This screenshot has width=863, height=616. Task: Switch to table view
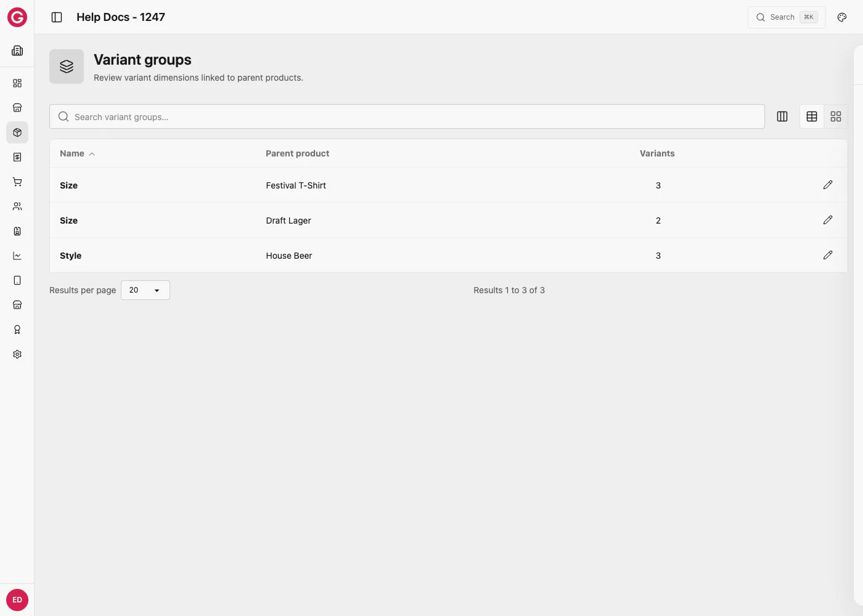pos(812,116)
